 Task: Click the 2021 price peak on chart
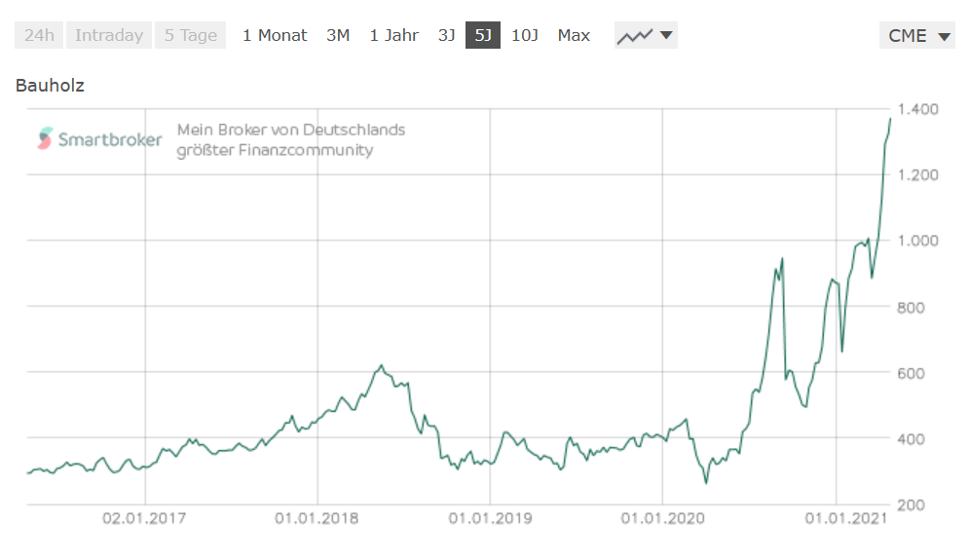(x=889, y=119)
